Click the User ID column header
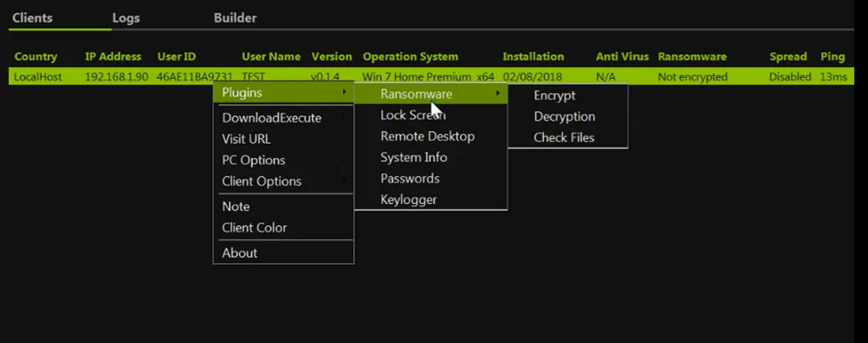This screenshot has height=343, width=868. click(177, 57)
